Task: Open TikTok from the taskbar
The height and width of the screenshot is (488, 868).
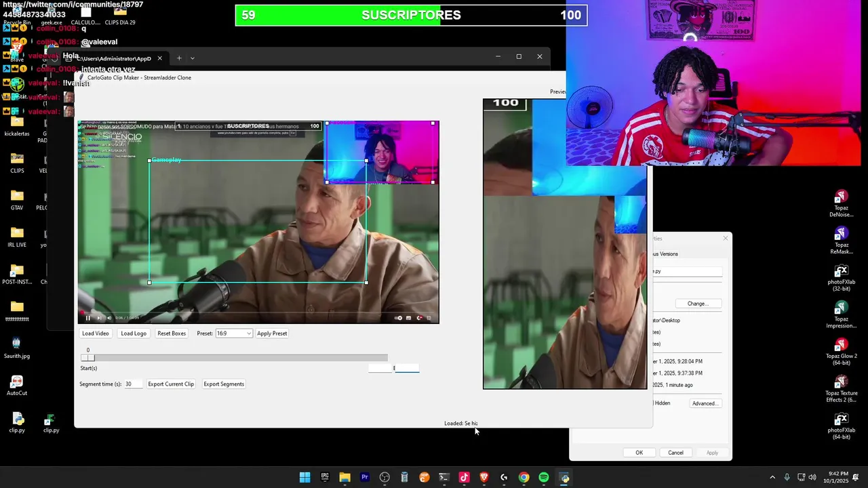Action: point(464,477)
